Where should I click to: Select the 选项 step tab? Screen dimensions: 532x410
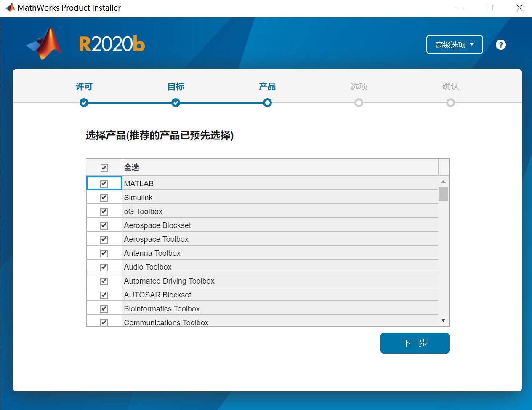(359, 86)
